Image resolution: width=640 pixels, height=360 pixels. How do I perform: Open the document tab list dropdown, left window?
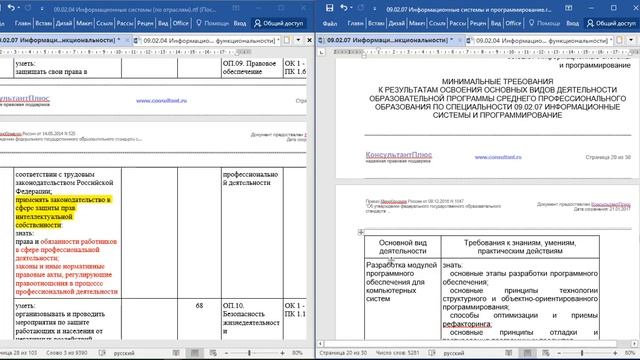[x=298, y=40]
